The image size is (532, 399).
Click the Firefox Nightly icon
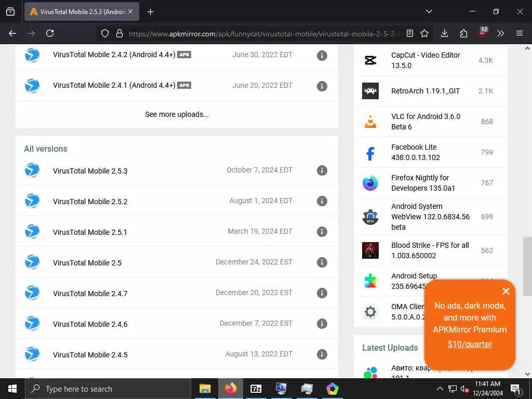[370, 182]
